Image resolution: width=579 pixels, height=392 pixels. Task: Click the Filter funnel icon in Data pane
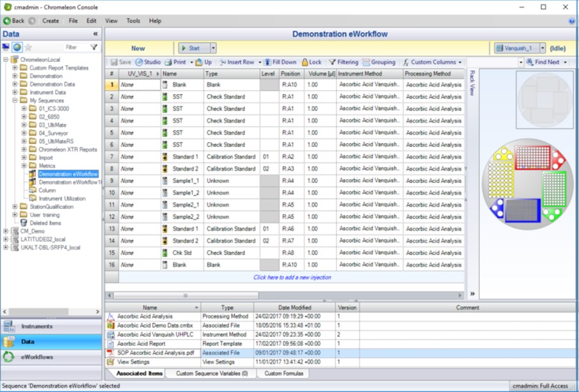click(94, 47)
